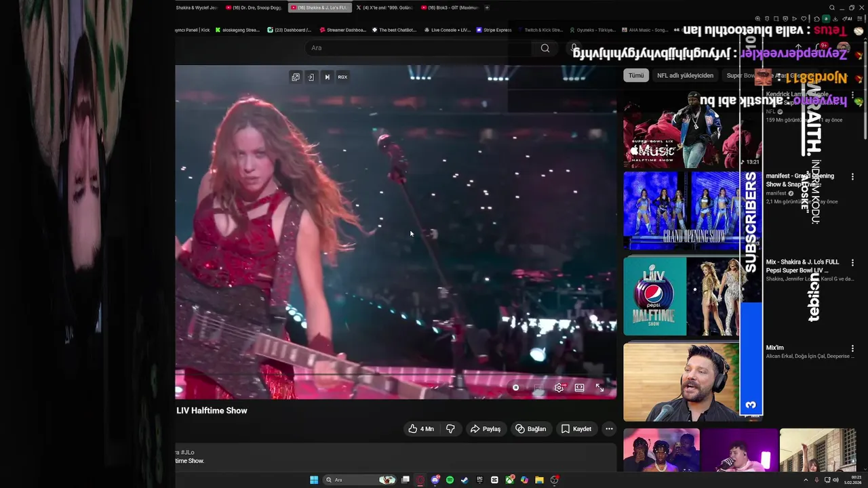Click the Bağlan button
868x488 pixels.
530,429
